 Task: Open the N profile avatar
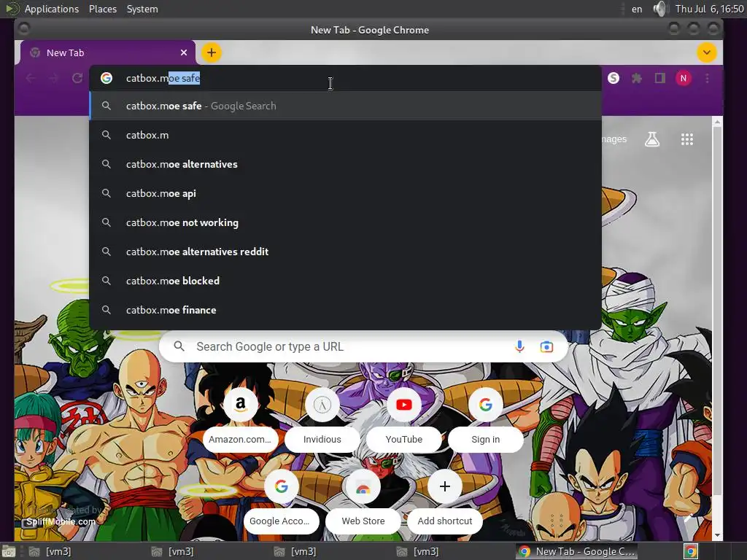(683, 78)
